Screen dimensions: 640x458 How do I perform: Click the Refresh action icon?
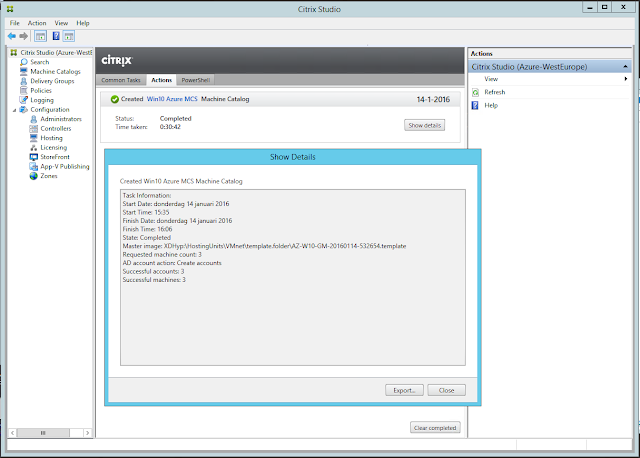(475, 92)
